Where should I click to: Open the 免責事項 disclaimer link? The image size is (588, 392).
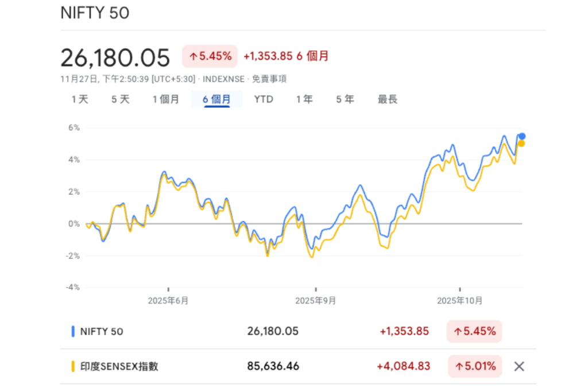coord(269,79)
